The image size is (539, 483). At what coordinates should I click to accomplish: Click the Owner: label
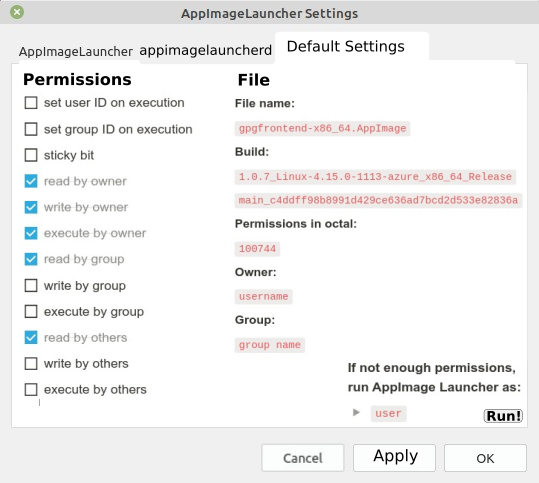[255, 272]
